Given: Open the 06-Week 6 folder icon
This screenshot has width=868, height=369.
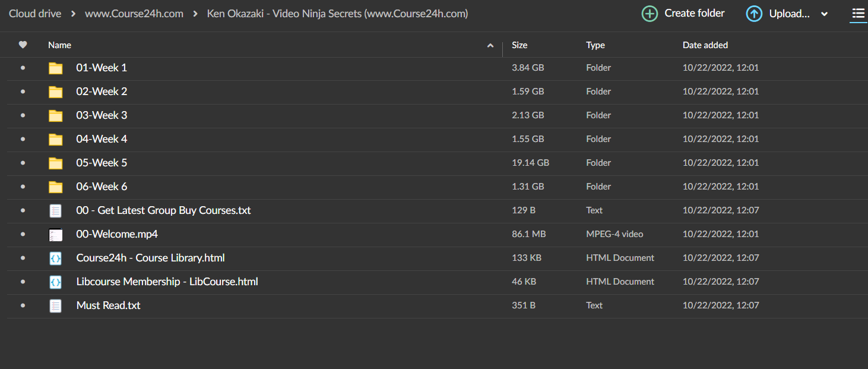Looking at the screenshot, I should pos(55,187).
